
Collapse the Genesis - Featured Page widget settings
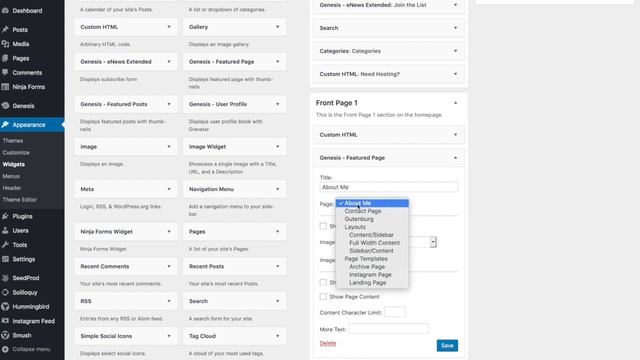456,158
